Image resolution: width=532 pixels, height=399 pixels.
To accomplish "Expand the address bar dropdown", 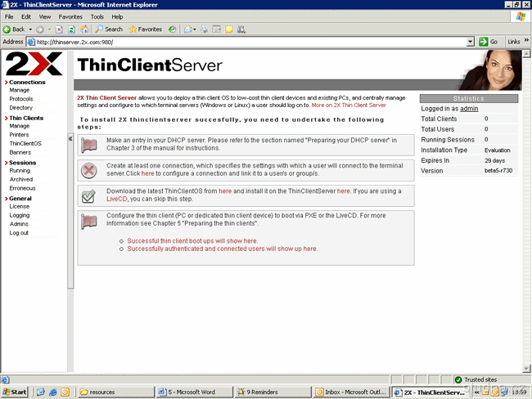I will [471, 42].
